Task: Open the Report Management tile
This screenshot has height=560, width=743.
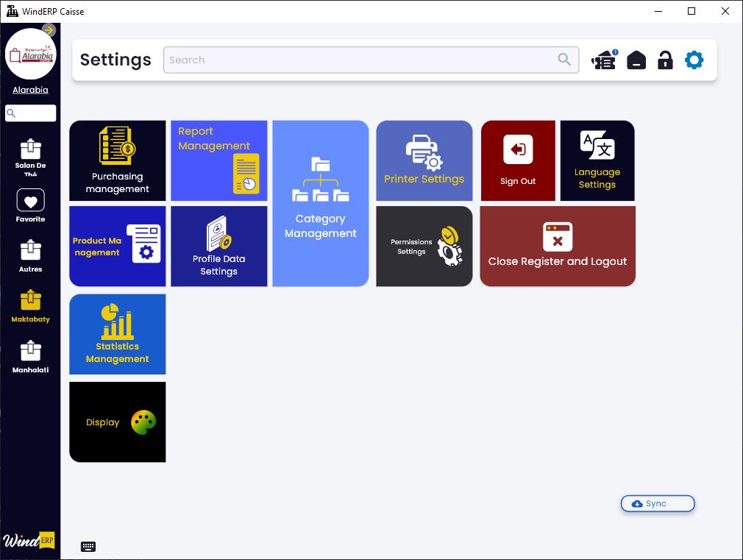Action: [219, 160]
